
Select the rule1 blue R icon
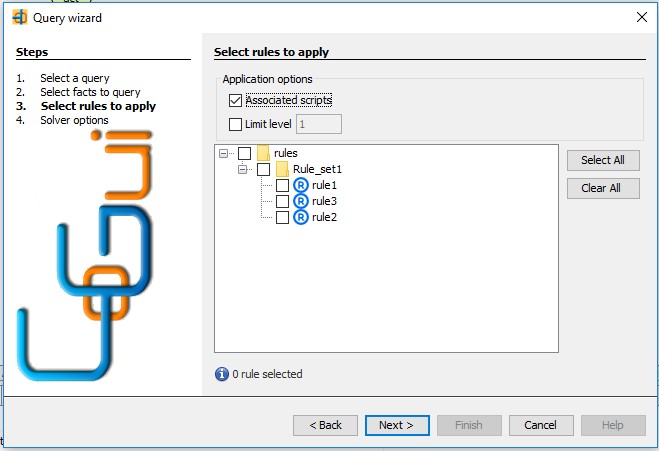tap(301, 185)
